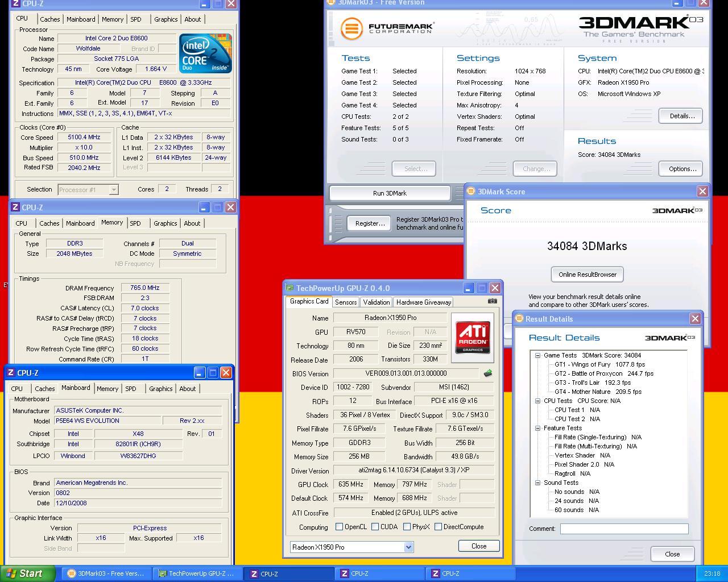Image resolution: width=728 pixels, height=582 pixels.
Task: Select GT1 - Wings of Fury result row
Action: click(x=599, y=364)
